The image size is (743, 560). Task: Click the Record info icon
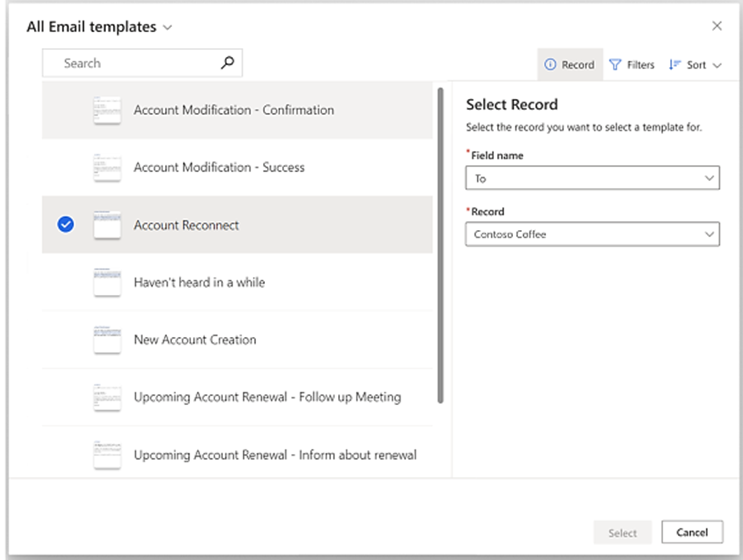pos(550,65)
